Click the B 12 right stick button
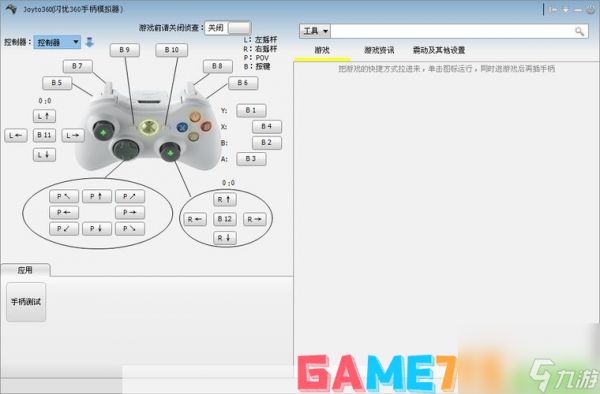Screen dimensions: 600x394 click(x=225, y=219)
